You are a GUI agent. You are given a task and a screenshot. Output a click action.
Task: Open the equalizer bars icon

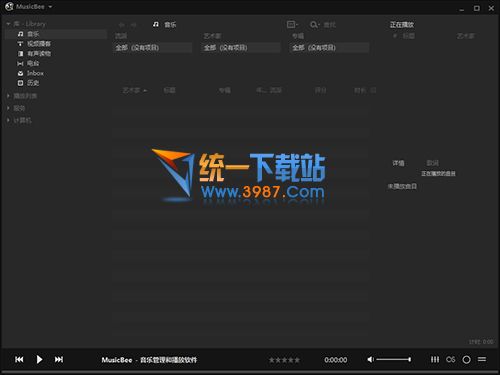(x=435, y=359)
